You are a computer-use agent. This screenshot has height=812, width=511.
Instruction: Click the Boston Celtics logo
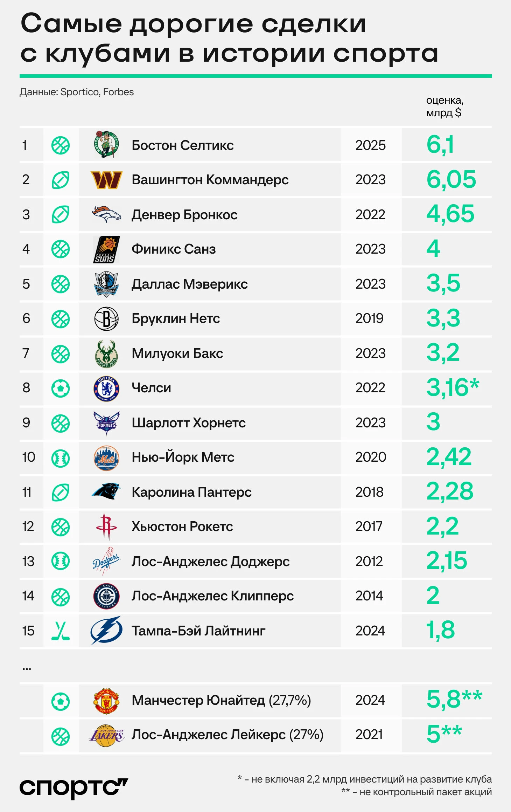tap(106, 144)
